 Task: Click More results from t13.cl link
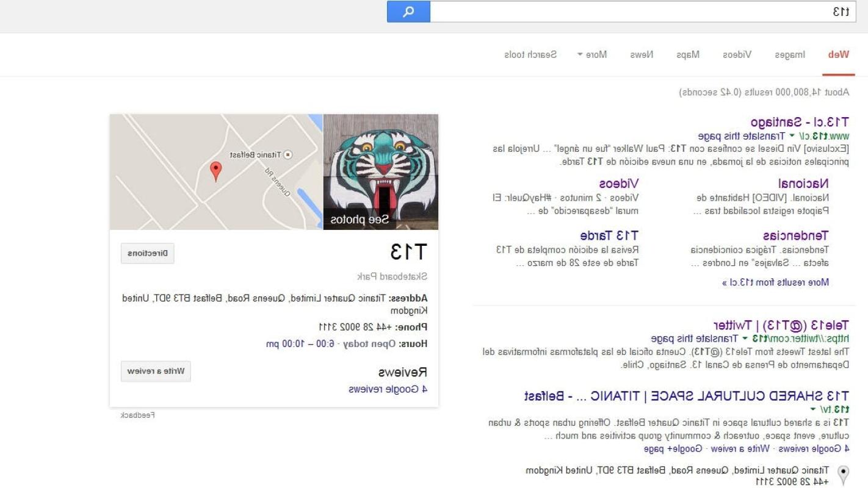click(775, 282)
